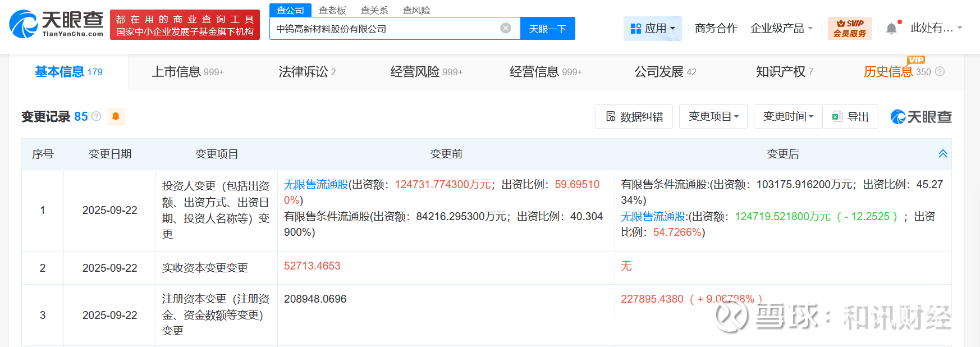Click the 投资人变更 item cell in row 1
Screen dimensions: 980x347
pyautogui.click(x=216, y=210)
